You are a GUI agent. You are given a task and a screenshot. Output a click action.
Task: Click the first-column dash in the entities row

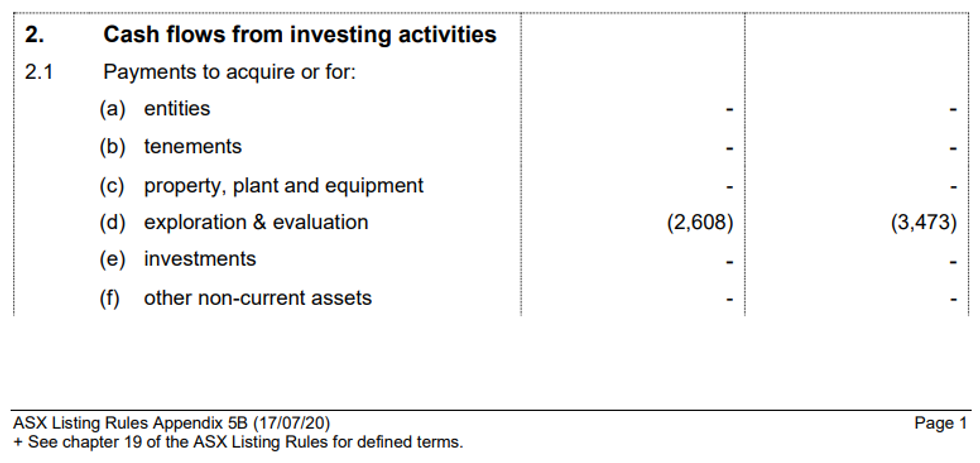[x=730, y=110]
